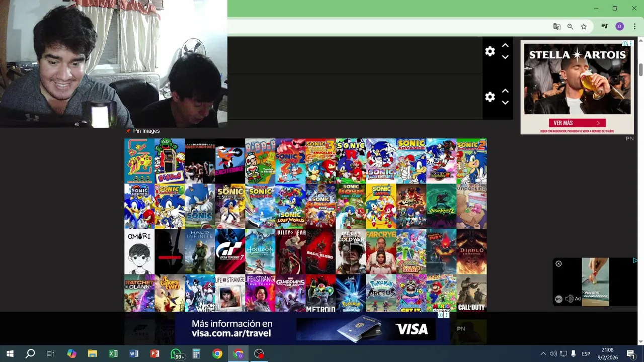Mute the floating video ad speaker icon
644x362 pixels.
[569, 299]
